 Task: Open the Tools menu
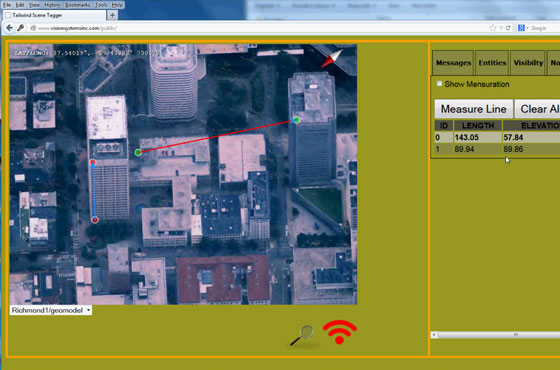tap(101, 5)
